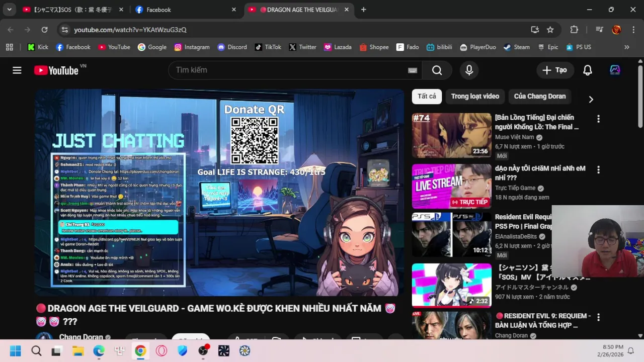Open Google bookmark
The image size is (644, 362).
tap(152, 47)
